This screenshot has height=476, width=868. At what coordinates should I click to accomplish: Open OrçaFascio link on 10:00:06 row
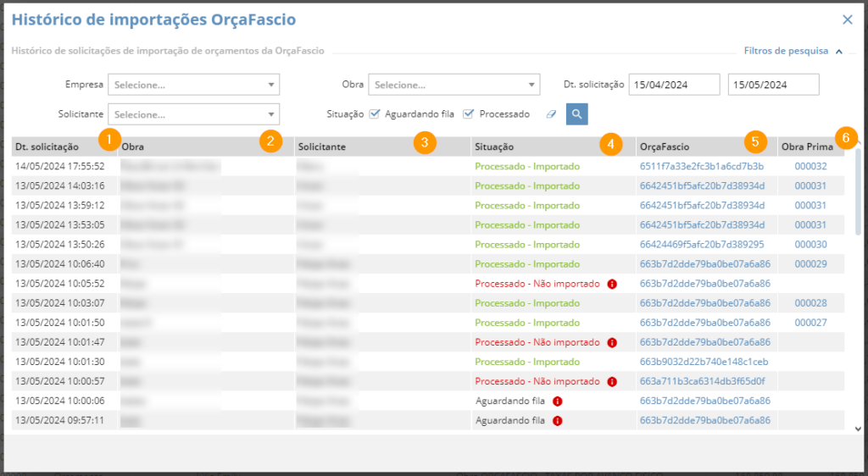click(x=704, y=401)
